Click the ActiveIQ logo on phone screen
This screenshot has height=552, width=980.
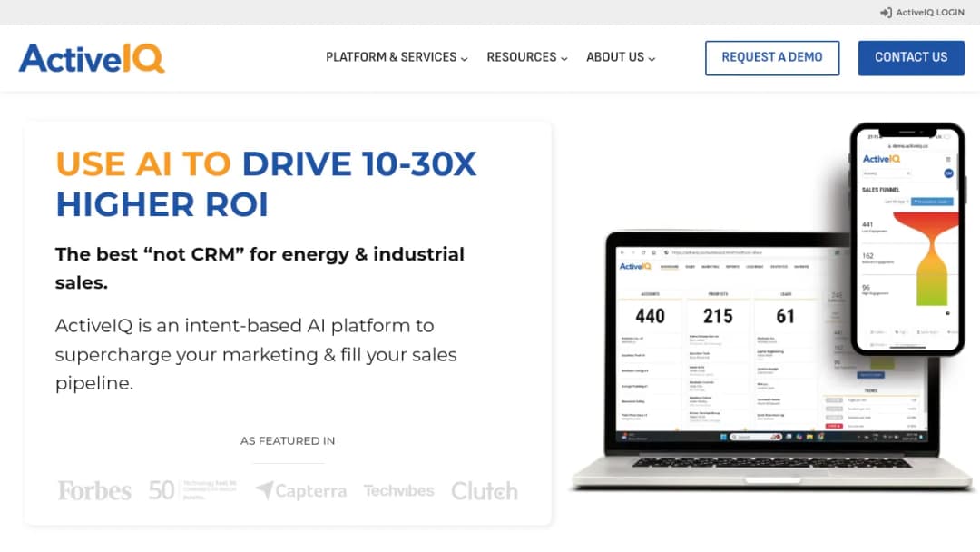click(881, 159)
